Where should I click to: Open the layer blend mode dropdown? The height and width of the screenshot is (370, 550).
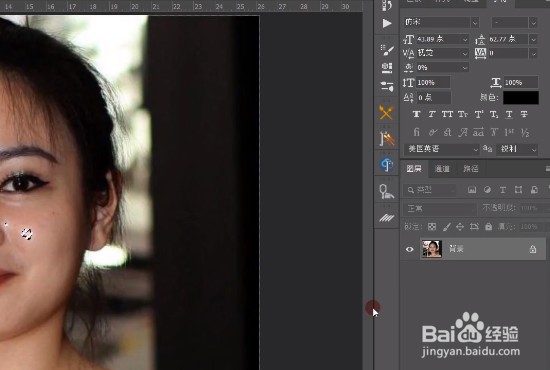coord(440,209)
